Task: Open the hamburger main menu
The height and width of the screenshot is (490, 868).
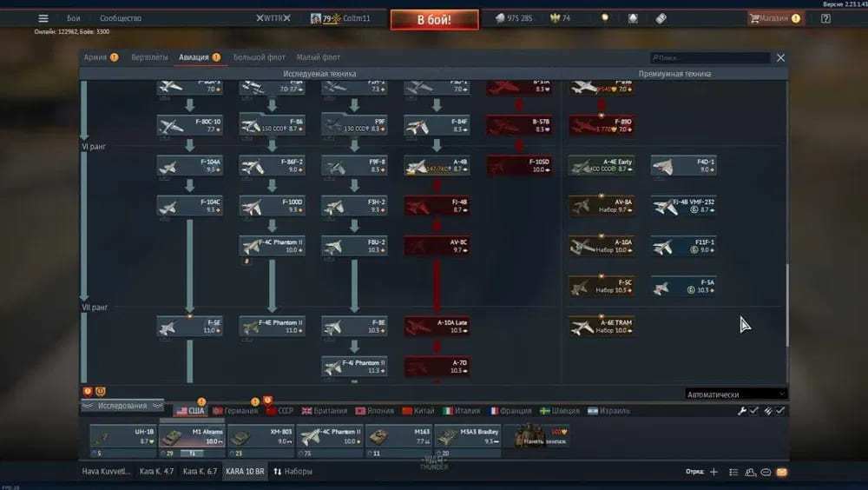Action: point(43,18)
